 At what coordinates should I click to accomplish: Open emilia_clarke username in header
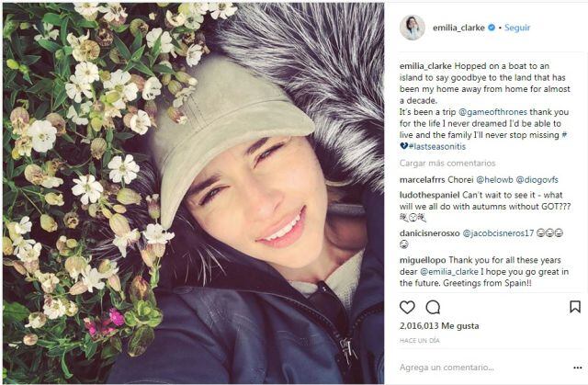458,28
